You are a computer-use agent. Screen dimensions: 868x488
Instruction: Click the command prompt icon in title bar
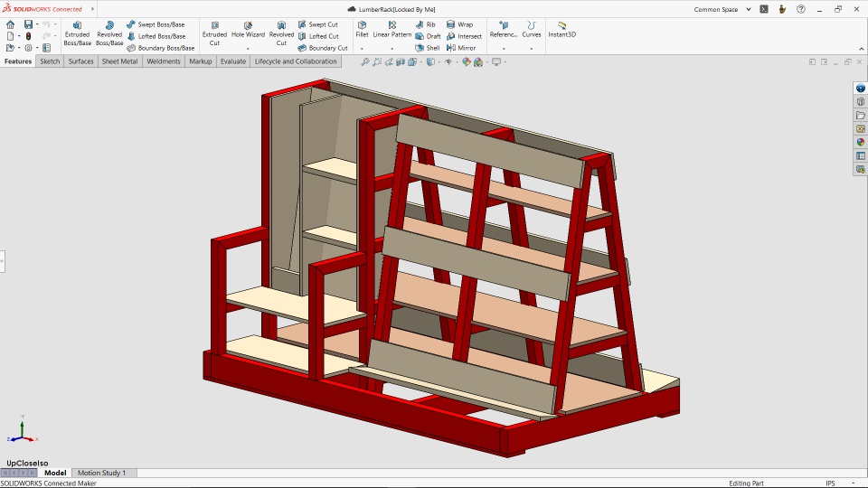pos(764,9)
